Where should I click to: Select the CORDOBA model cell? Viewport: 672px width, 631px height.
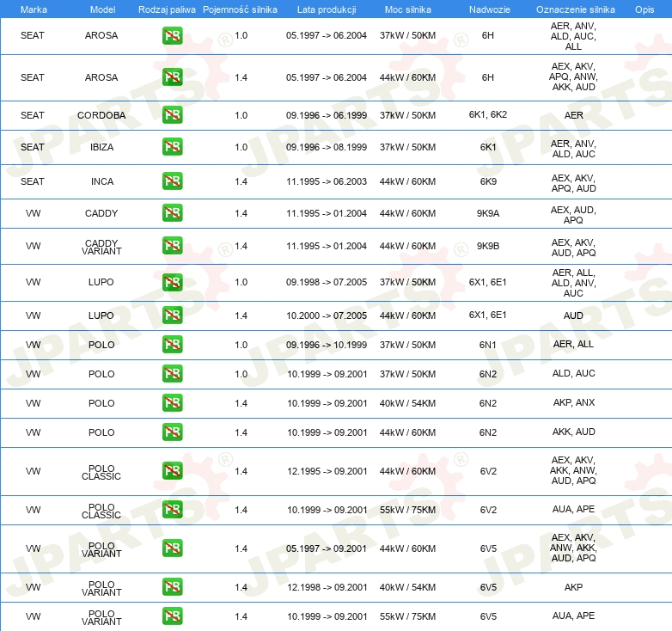pos(101,115)
